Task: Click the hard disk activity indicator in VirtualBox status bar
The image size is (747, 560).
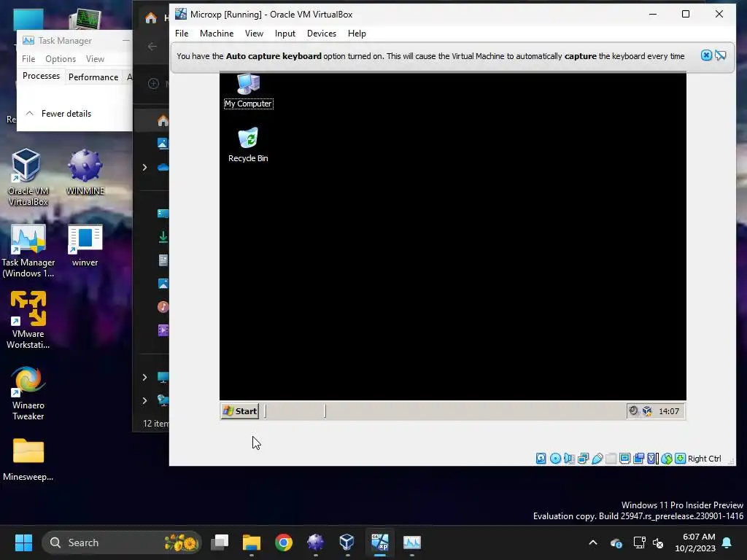Action: click(x=541, y=459)
